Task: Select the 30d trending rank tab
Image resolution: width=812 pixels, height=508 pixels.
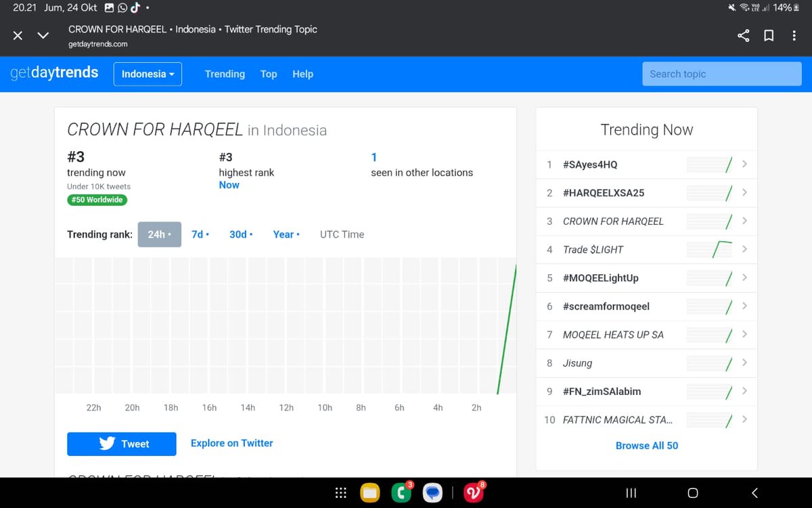Action: 241,234
